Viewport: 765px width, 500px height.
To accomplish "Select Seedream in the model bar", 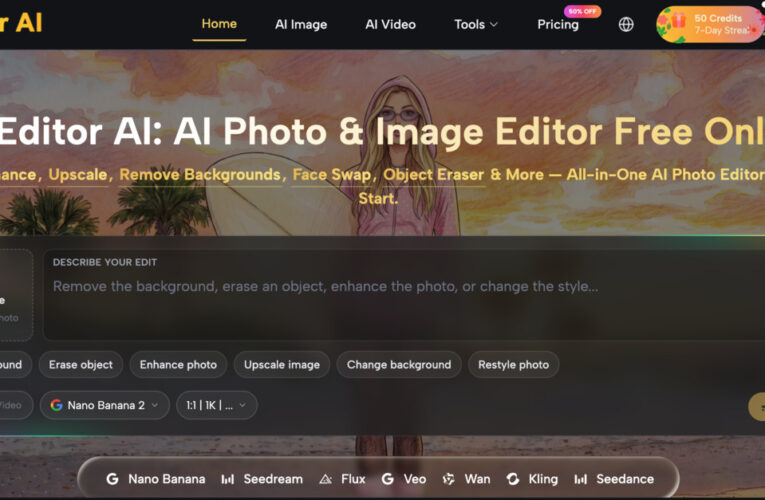I will [x=273, y=479].
